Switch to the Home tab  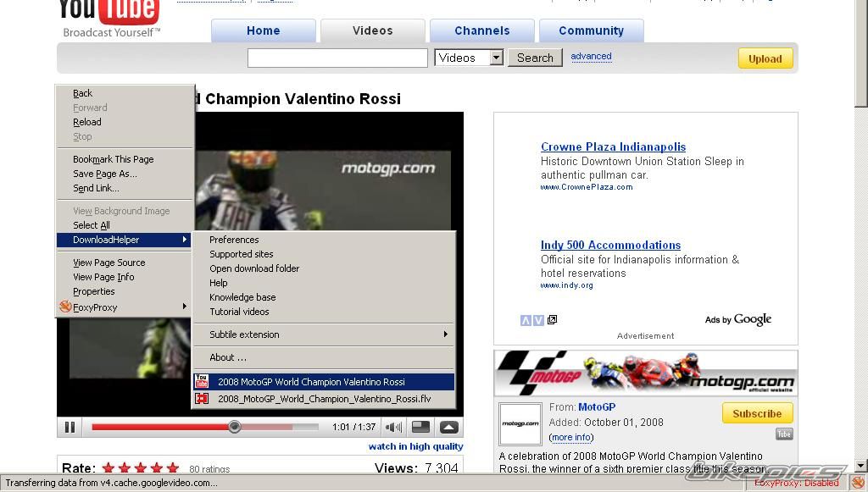point(264,31)
